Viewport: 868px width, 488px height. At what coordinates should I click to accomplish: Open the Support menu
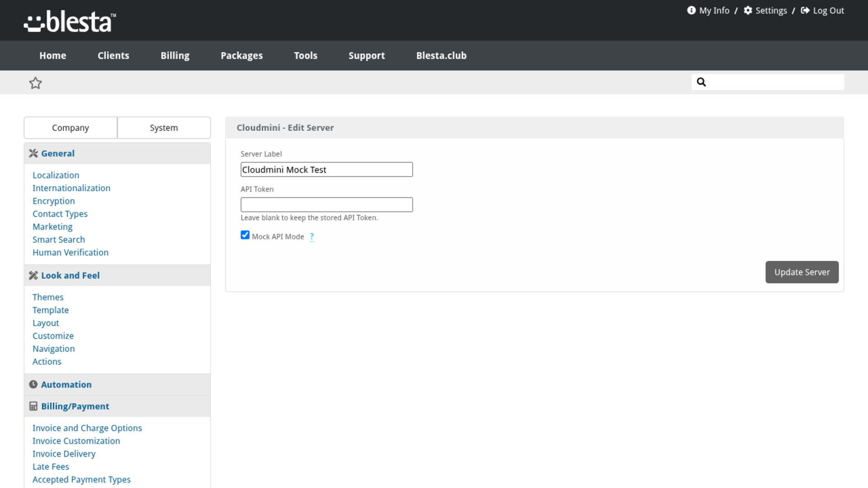point(367,56)
